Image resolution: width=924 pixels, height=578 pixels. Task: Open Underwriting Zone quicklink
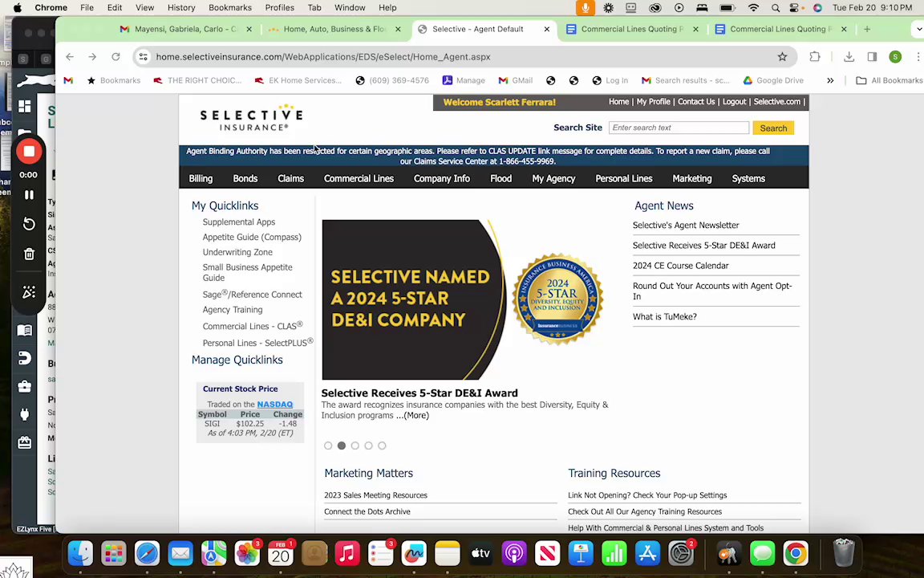(x=237, y=252)
